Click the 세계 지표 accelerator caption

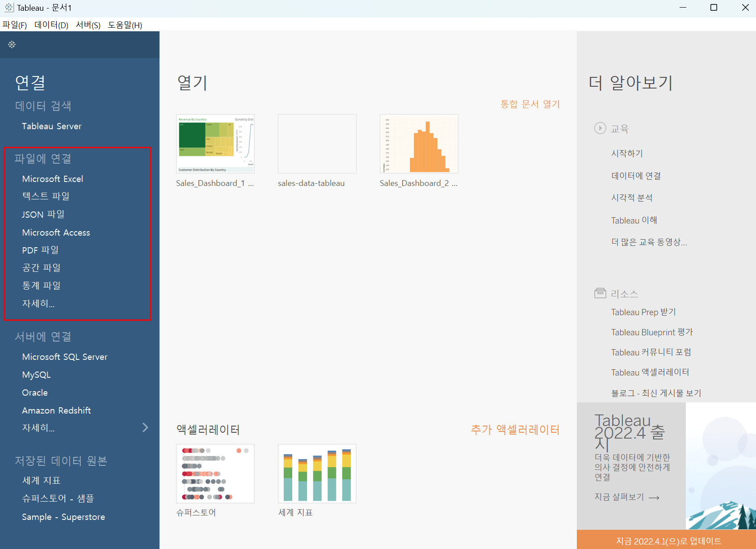point(295,512)
